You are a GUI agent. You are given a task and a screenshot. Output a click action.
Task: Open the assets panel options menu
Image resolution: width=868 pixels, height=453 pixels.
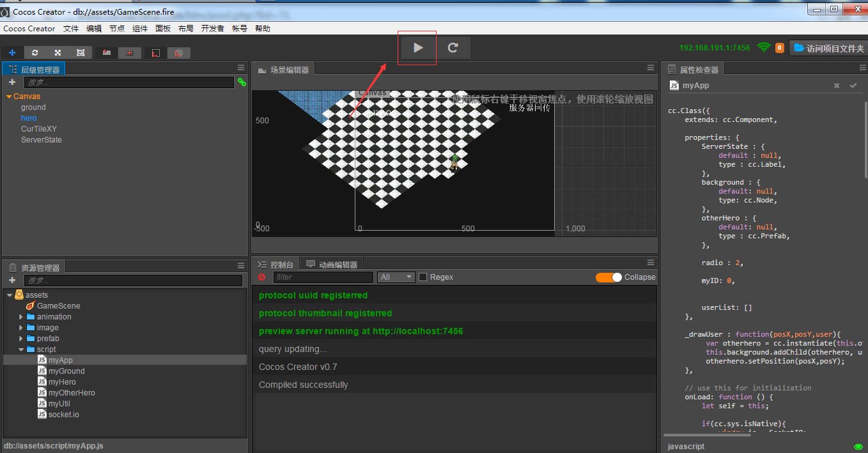pos(241,266)
